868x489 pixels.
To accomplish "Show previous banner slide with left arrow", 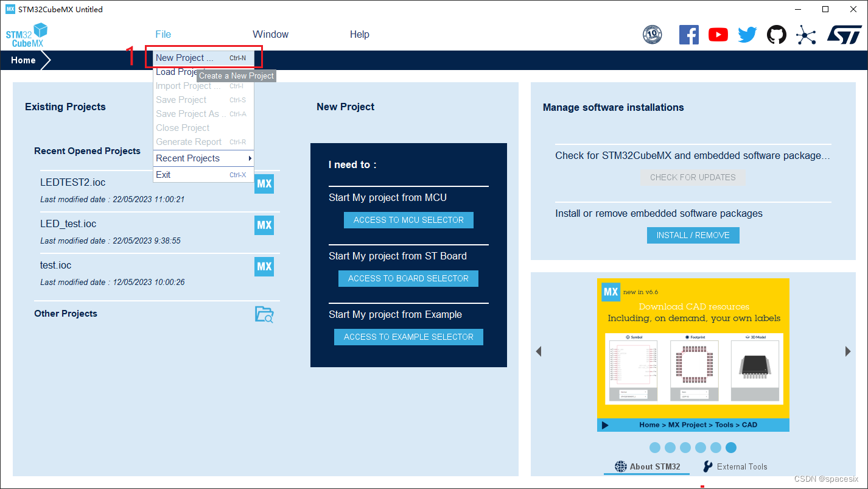I will pos(538,351).
